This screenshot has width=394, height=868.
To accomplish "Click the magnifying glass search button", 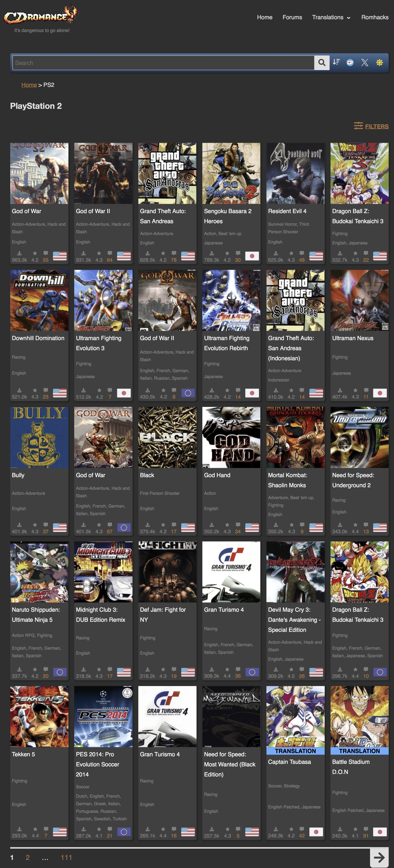I will click(x=322, y=63).
